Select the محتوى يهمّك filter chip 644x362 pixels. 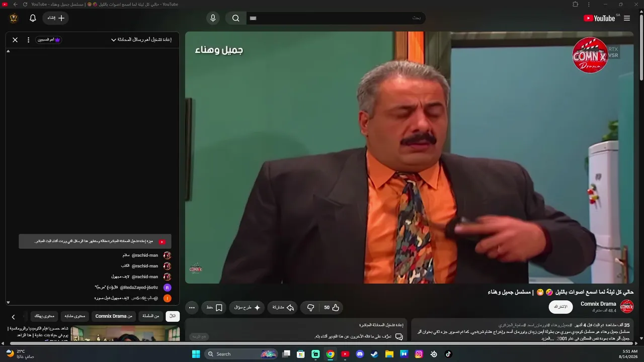tap(44, 316)
